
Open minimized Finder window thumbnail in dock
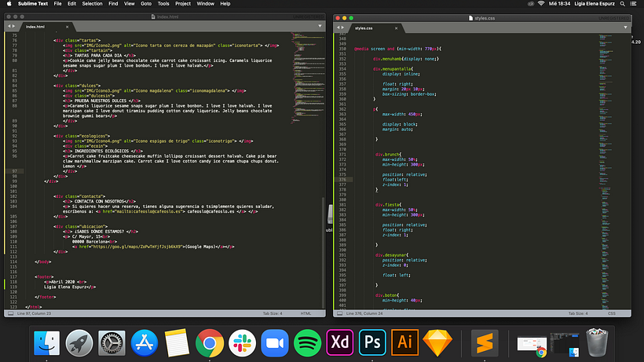565,345
